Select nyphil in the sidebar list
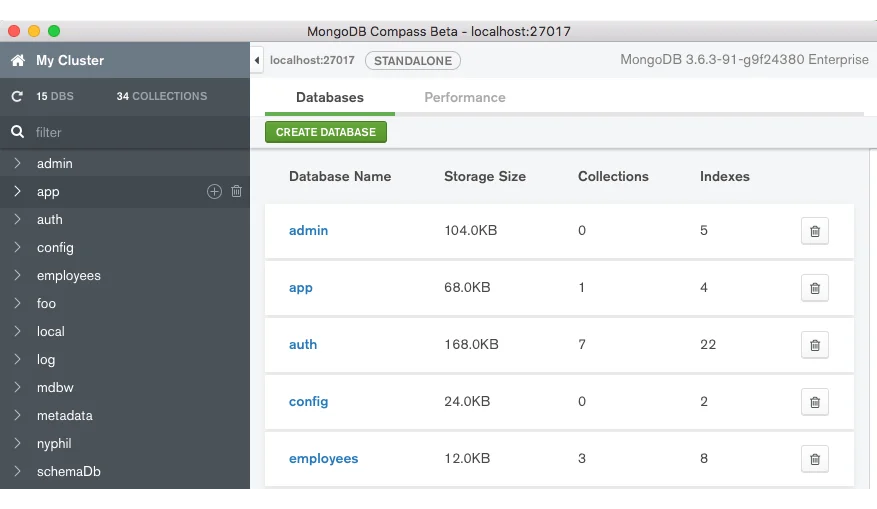 click(x=54, y=443)
